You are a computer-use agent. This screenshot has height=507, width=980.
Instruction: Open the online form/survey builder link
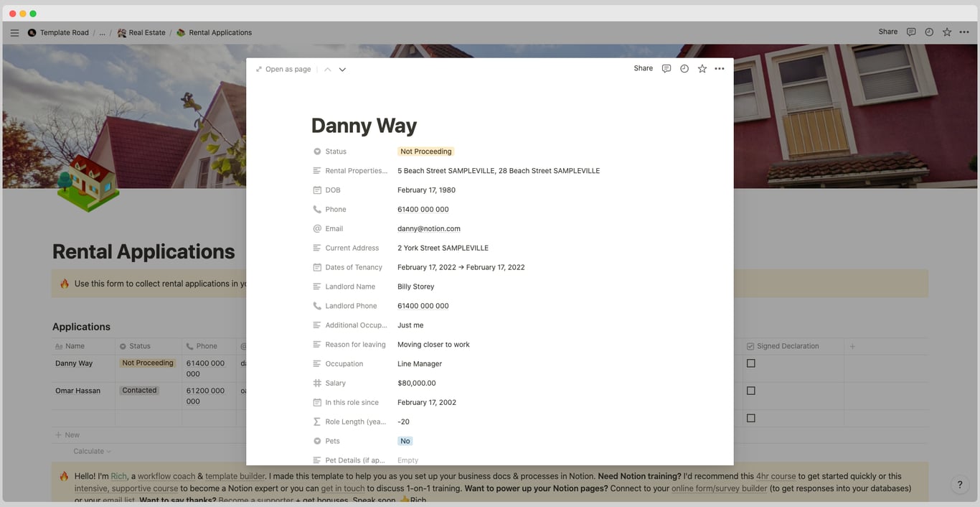tap(720, 488)
